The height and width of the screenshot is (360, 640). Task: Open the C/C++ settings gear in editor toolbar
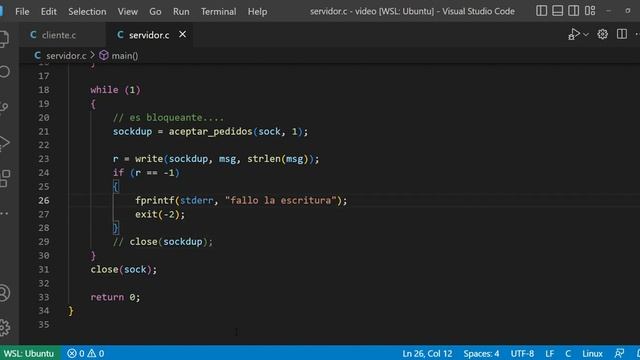click(x=602, y=34)
